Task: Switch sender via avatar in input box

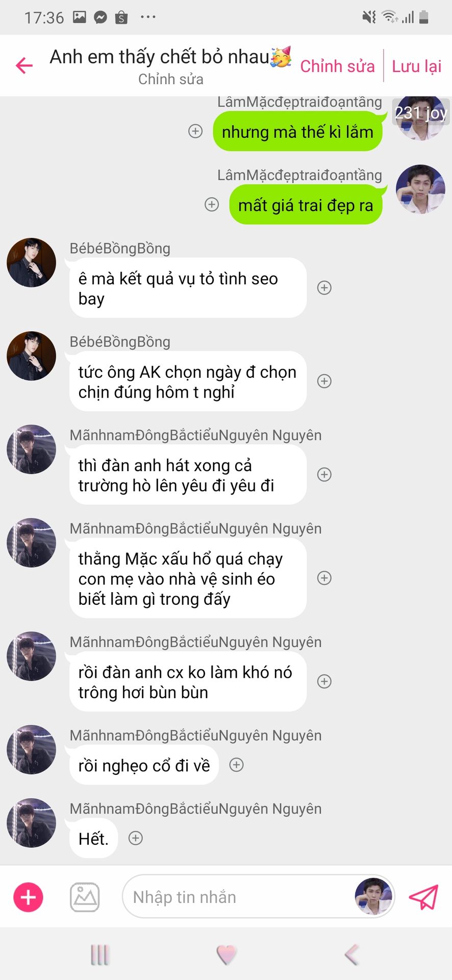Action: [x=374, y=897]
